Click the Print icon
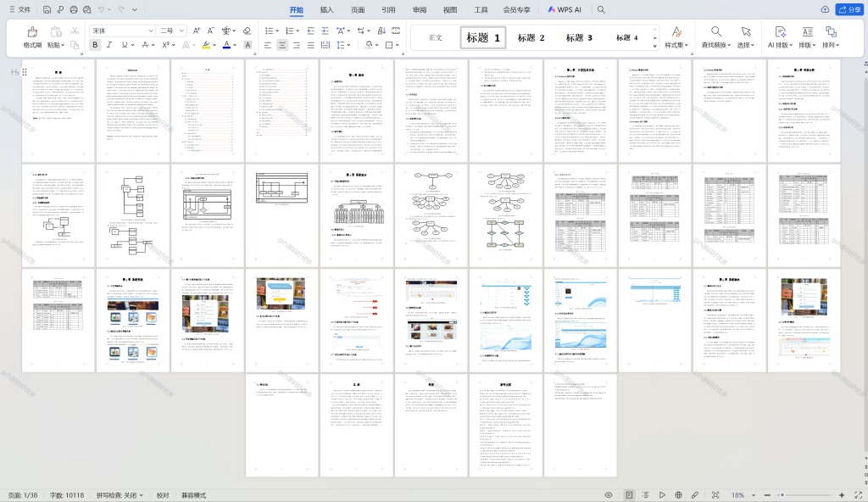Screen dimensions: 868x502 pos(74,9)
